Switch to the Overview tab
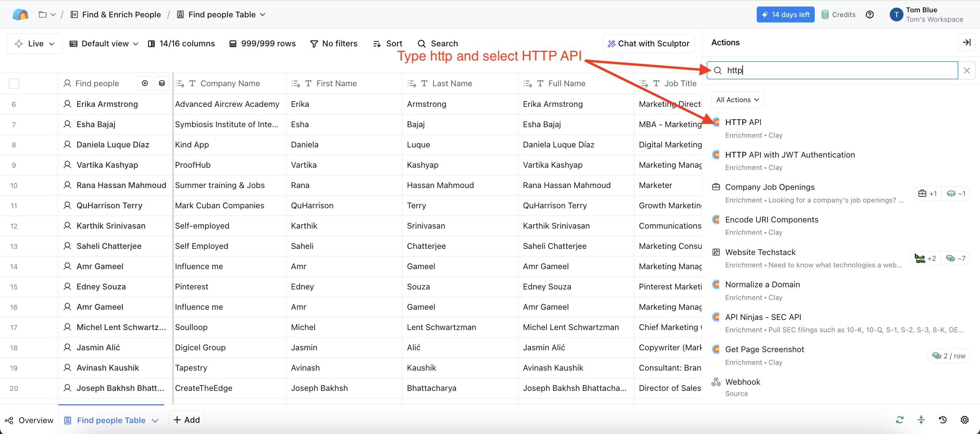The width and height of the screenshot is (980, 434). point(29,420)
